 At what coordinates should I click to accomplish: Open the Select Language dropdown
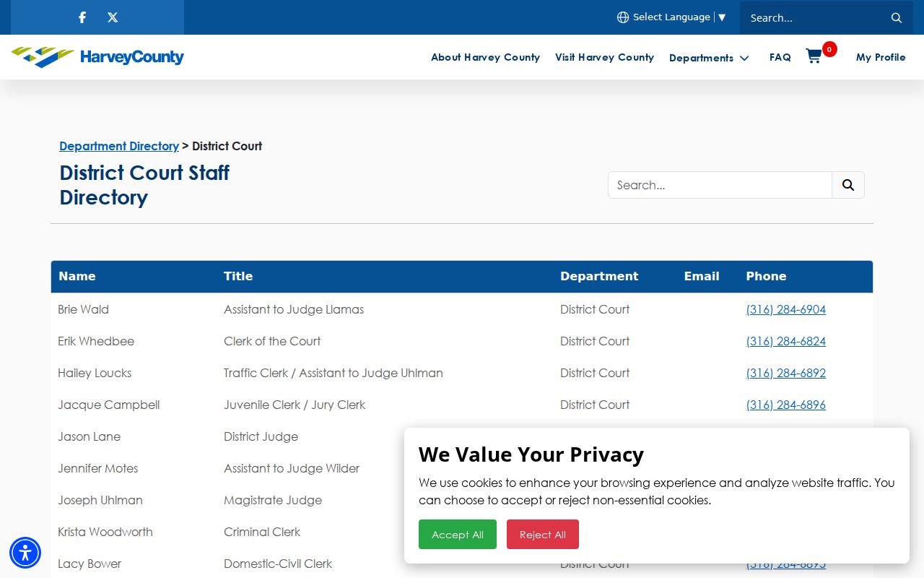[x=679, y=17]
